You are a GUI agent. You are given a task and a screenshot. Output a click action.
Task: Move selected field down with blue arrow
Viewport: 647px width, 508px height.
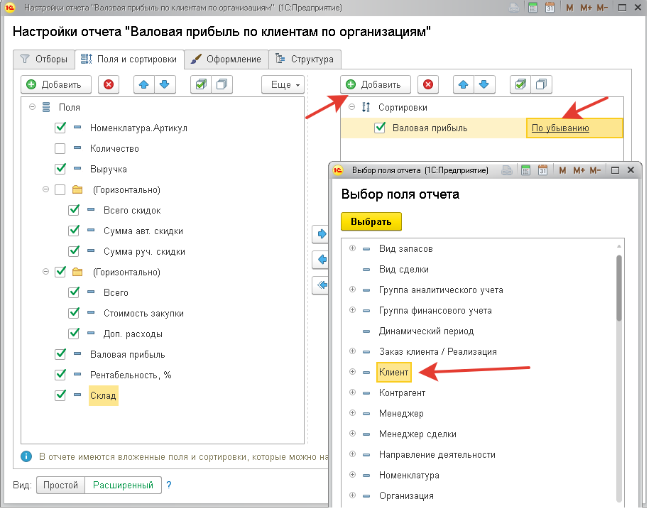coord(164,85)
